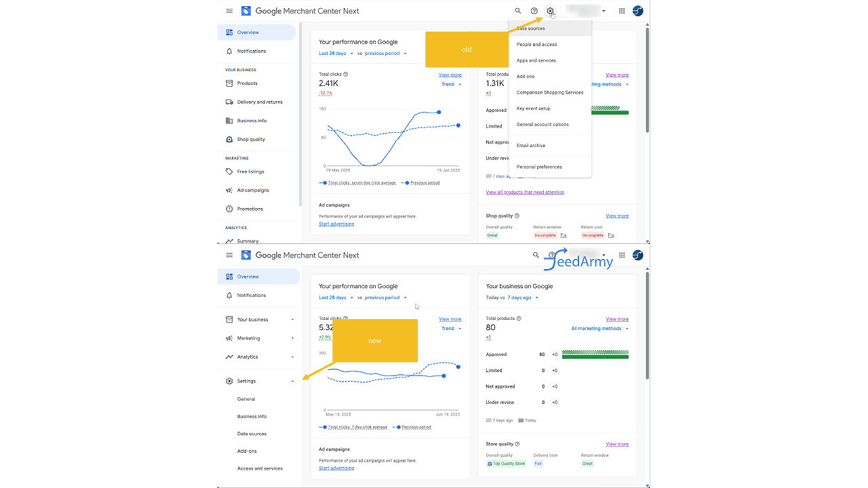Open Access and services in lower sidebar
Image resolution: width=868 pixels, height=488 pixels.
click(x=258, y=468)
